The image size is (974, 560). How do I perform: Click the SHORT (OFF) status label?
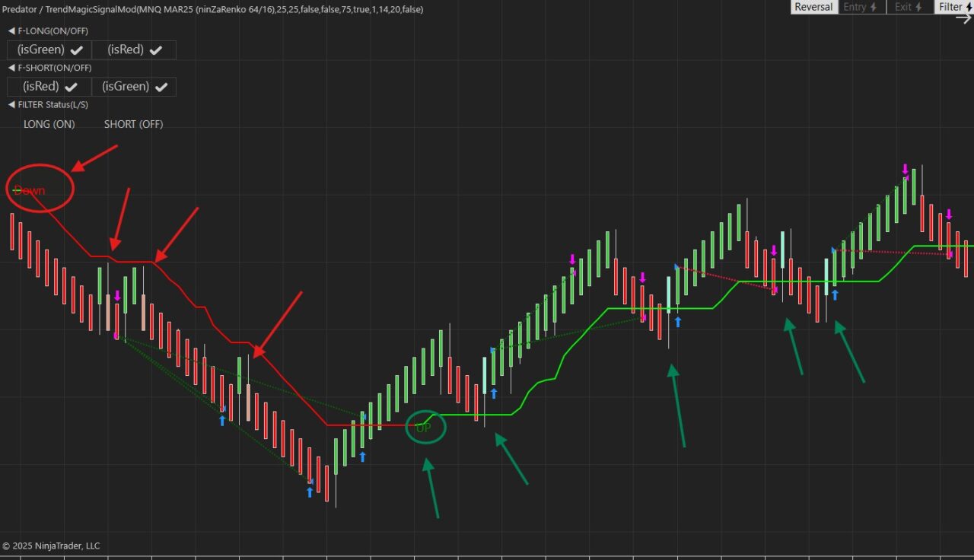133,124
